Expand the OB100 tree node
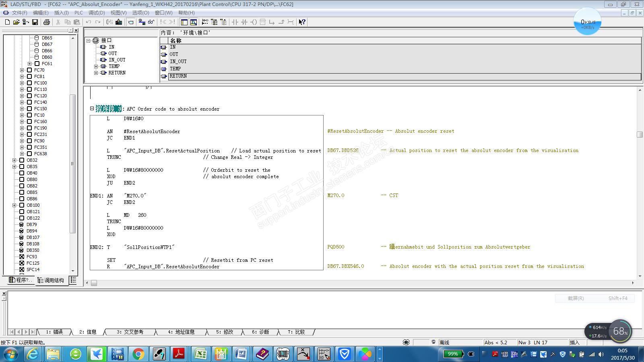Screen dimensions: 644x362 tap(14, 205)
